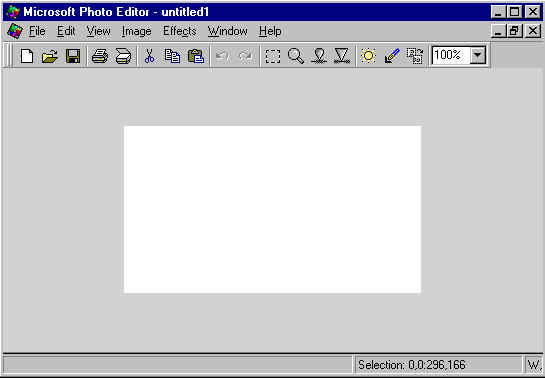
Task: Restore the untitled1 document window
Action: [514, 31]
